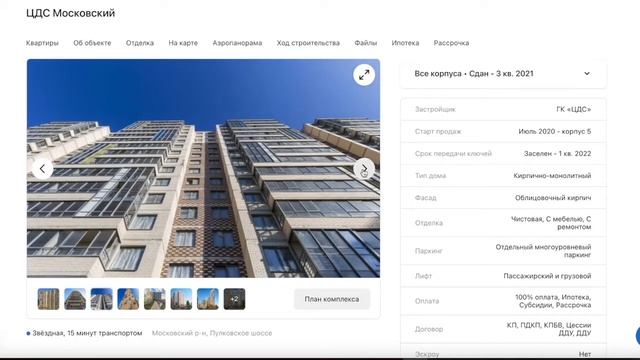This screenshot has height=360, width=640.
Task: Click Звёздная metro station label
Action: tap(87, 333)
